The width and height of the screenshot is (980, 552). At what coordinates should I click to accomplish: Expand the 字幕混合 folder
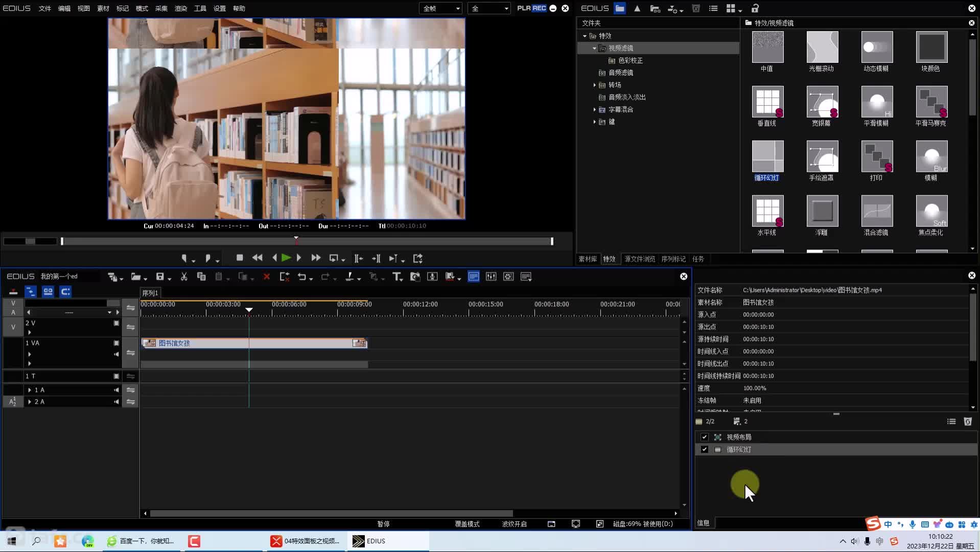[x=594, y=109]
